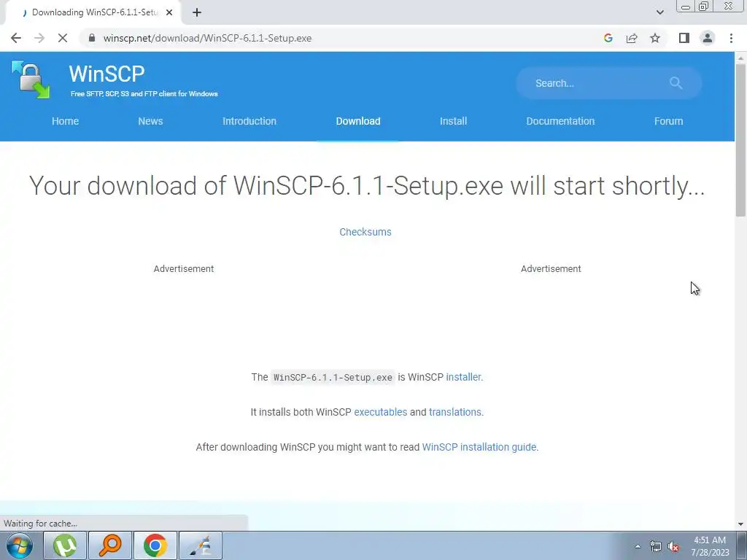The height and width of the screenshot is (560, 747).
Task: Open the tab search chevron
Action: (659, 12)
